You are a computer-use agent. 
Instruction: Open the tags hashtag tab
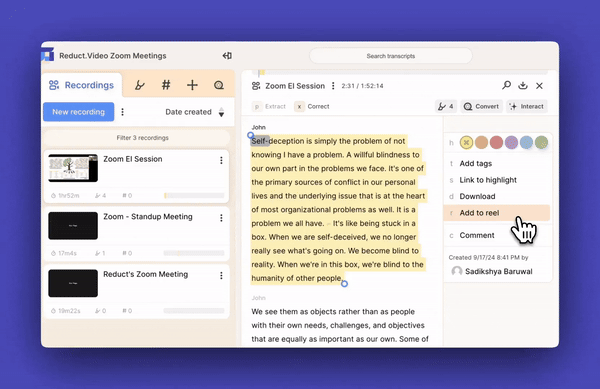point(166,85)
